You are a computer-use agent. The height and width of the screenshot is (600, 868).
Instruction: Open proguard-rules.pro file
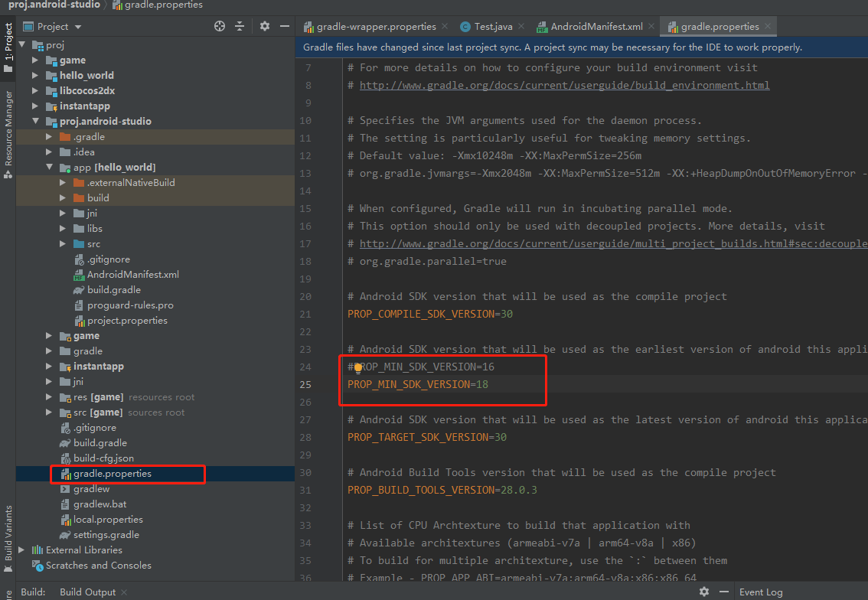130,305
